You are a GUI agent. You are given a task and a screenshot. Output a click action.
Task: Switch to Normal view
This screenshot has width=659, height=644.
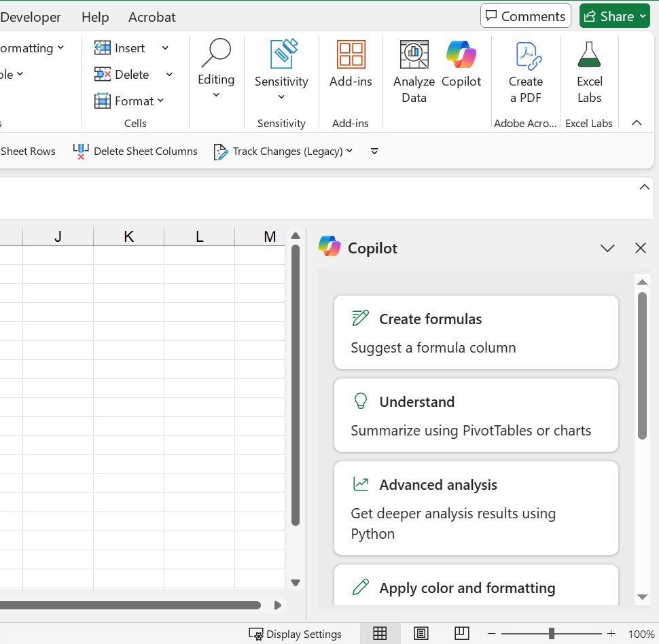coord(380,634)
